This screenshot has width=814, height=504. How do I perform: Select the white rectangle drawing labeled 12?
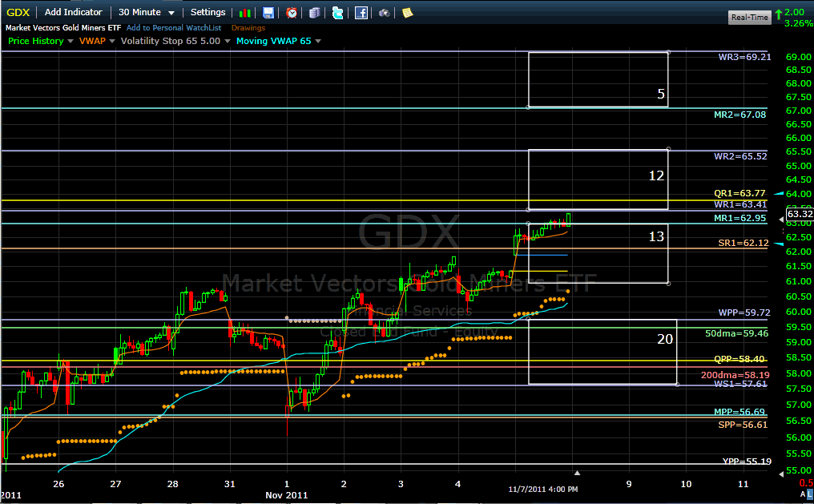click(x=598, y=179)
